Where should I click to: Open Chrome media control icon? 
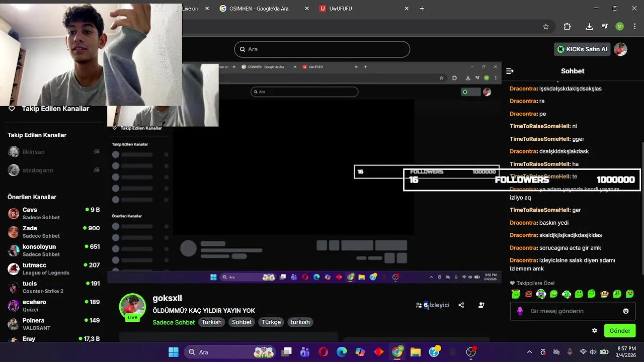point(605,27)
